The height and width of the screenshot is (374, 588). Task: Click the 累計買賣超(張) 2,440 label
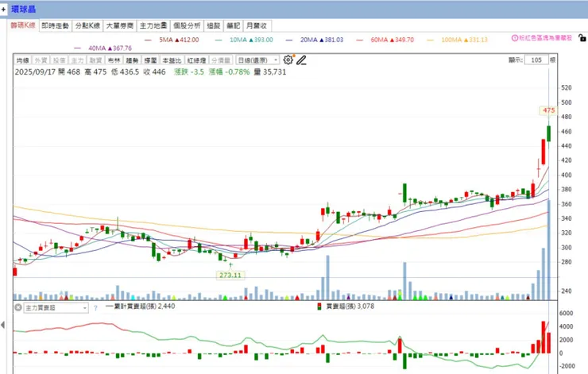point(141,307)
